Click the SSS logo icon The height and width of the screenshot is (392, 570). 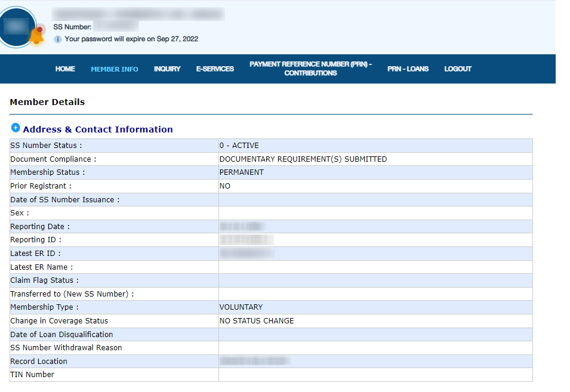(x=17, y=26)
